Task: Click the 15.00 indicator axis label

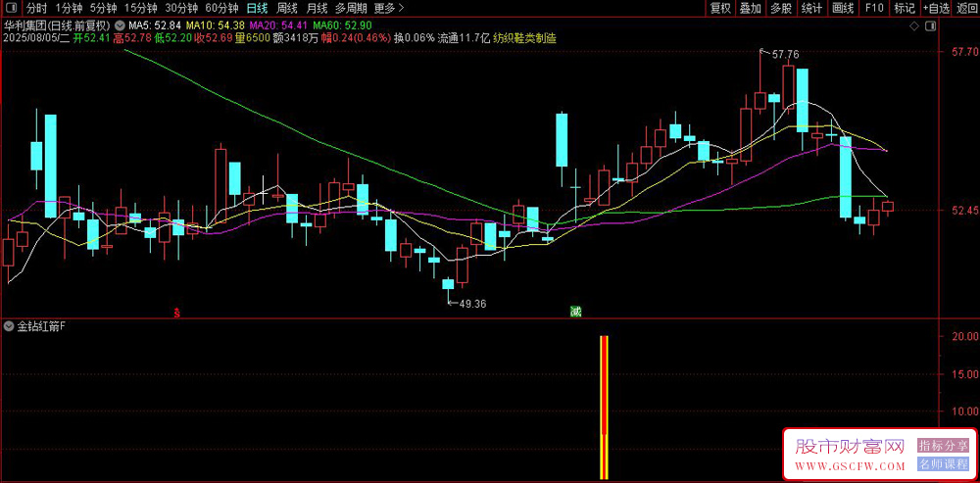Action: 965,373
